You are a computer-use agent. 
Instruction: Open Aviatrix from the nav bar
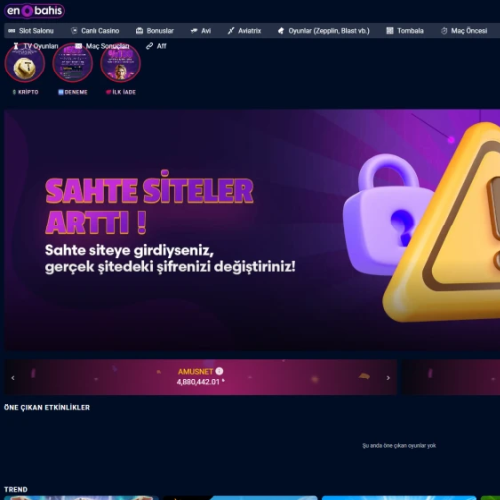tap(244, 31)
